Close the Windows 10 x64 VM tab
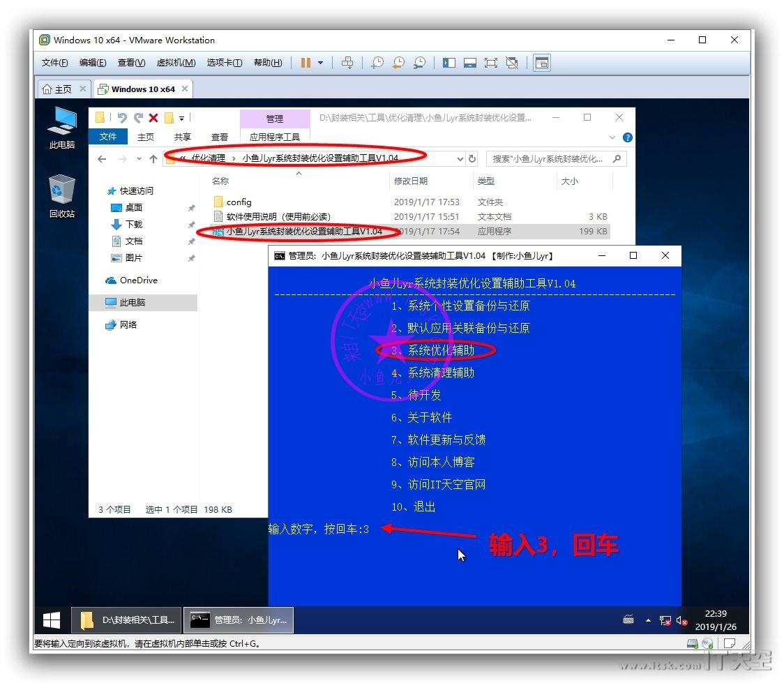784x683 pixels. click(185, 89)
